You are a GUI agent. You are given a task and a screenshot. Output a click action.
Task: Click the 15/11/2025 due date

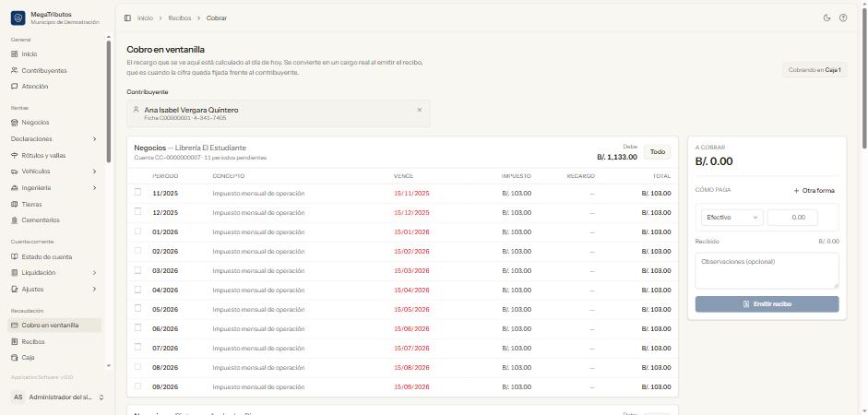point(411,194)
